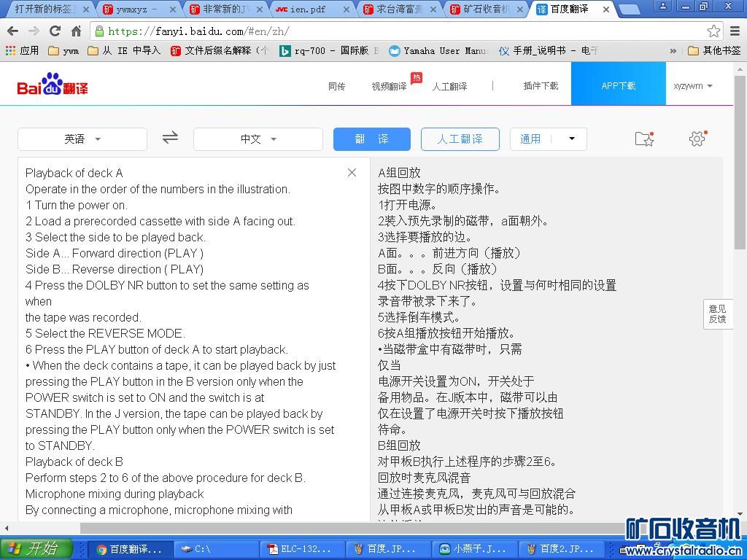This screenshot has height=560, width=747.
Task: Click translated line '回放时麦克风混音'
Action: click(424, 478)
